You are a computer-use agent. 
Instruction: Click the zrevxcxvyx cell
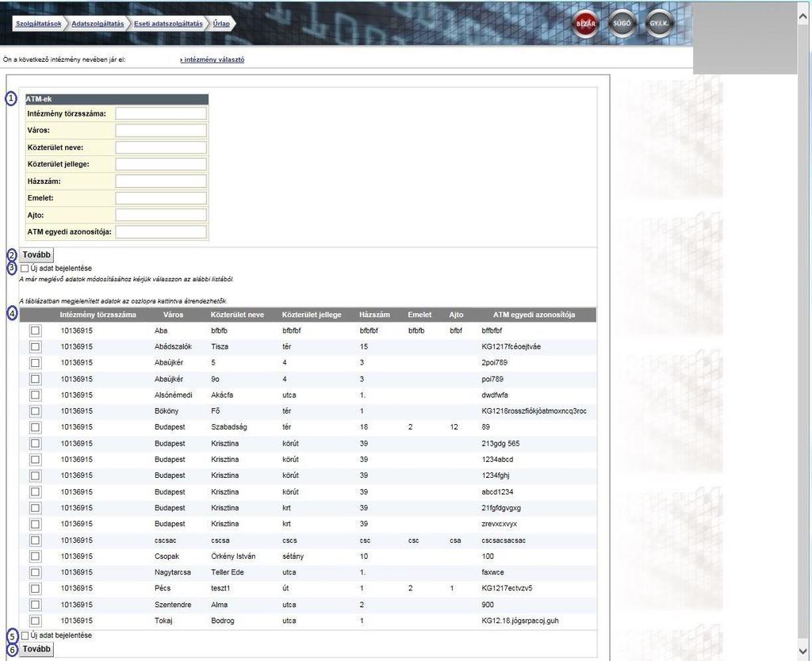click(500, 524)
